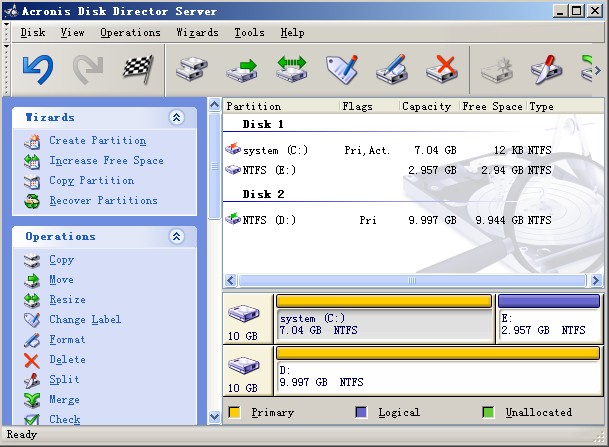The width and height of the screenshot is (609, 447).
Task: Click the yellow Primary legend swatch
Action: 234,412
